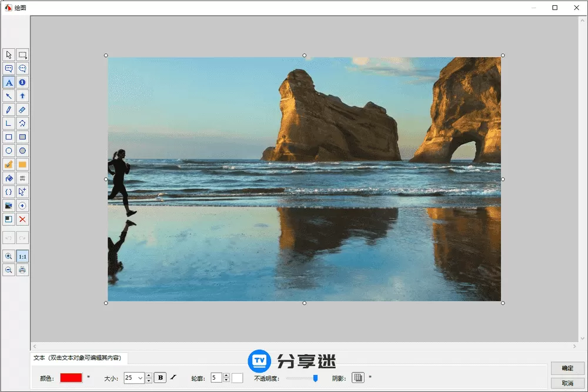Select the Ellipse shape tool
The image size is (588, 392).
click(8, 151)
